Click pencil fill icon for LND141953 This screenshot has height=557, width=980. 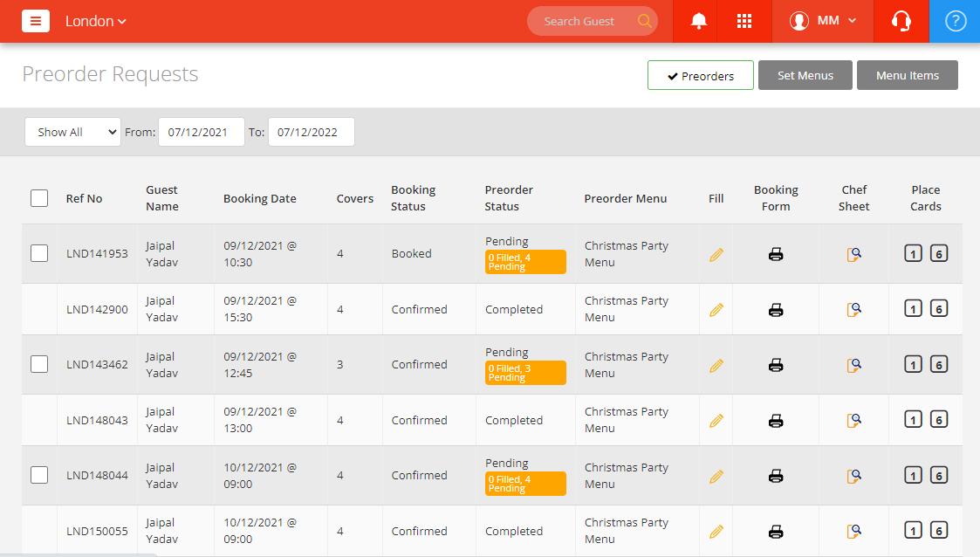click(x=716, y=254)
